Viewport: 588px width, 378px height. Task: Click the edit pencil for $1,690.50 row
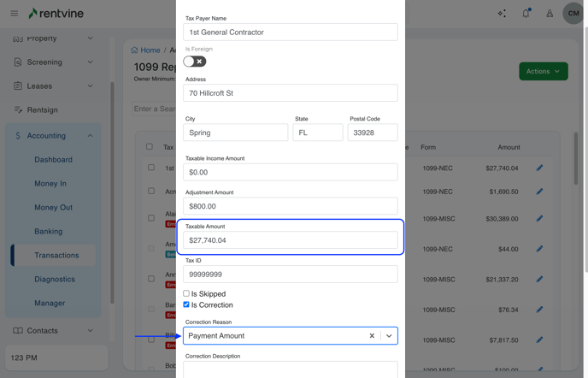(x=539, y=192)
